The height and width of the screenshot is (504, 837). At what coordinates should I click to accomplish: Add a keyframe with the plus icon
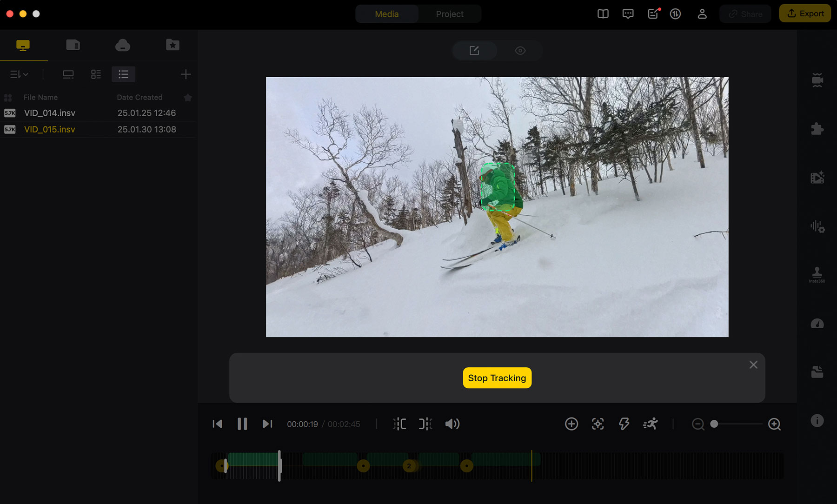tap(572, 424)
